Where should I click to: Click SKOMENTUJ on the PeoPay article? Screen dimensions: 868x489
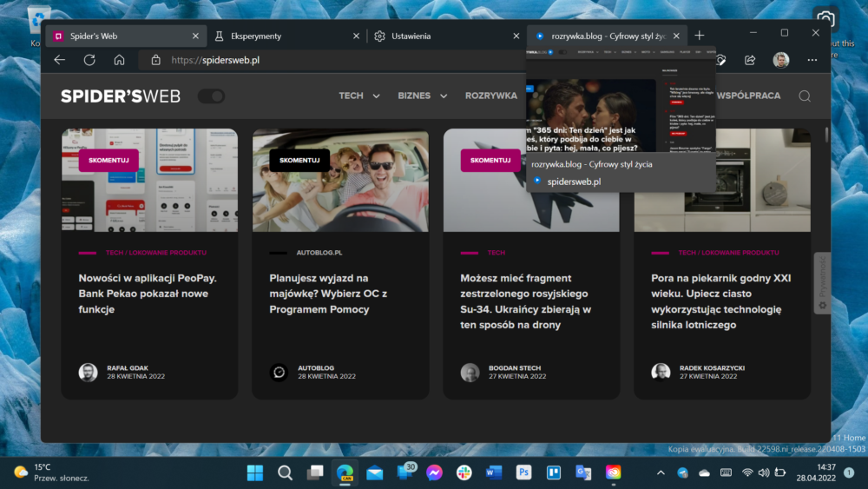coord(108,160)
